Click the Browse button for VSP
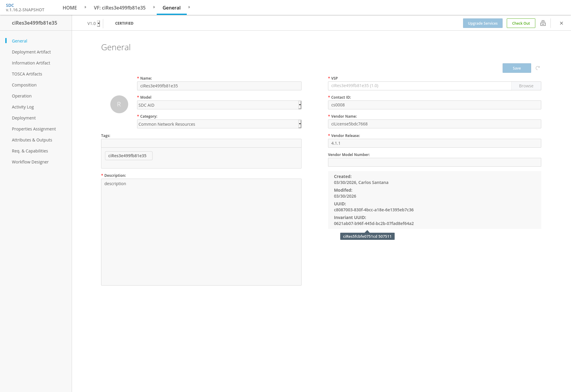The image size is (571, 392). [x=526, y=86]
